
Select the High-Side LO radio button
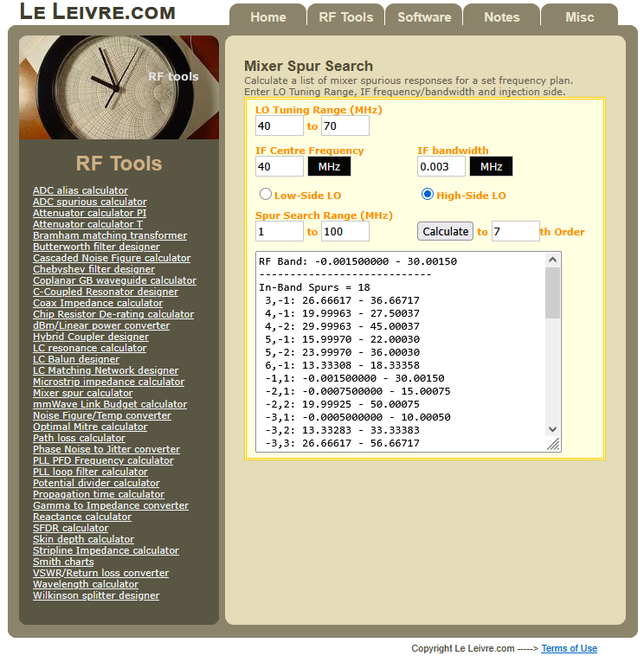428,195
